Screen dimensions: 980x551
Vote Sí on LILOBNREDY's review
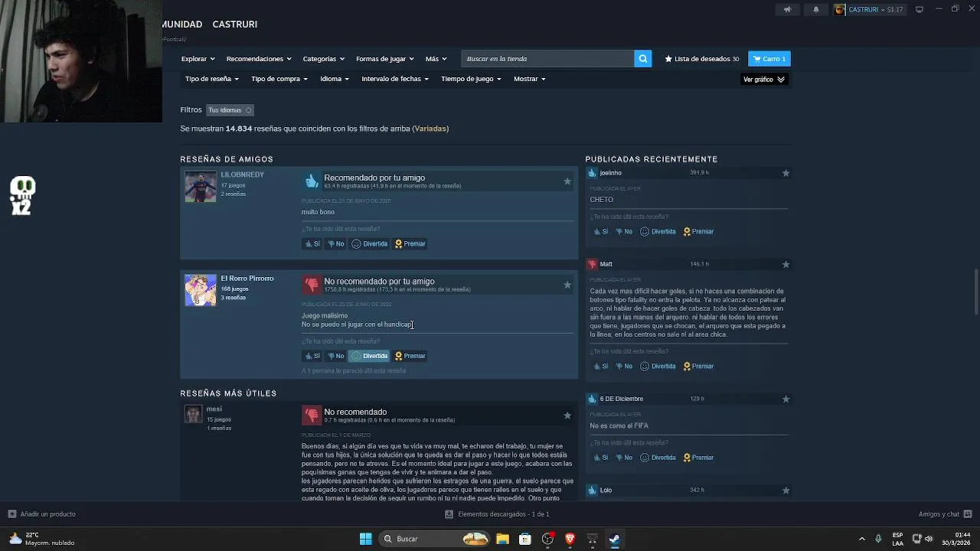click(x=312, y=244)
